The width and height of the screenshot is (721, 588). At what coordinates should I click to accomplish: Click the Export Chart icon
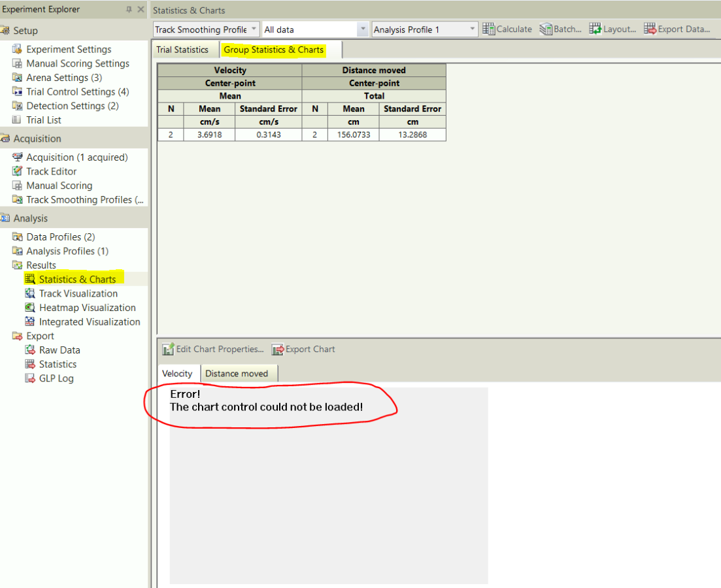coord(278,350)
